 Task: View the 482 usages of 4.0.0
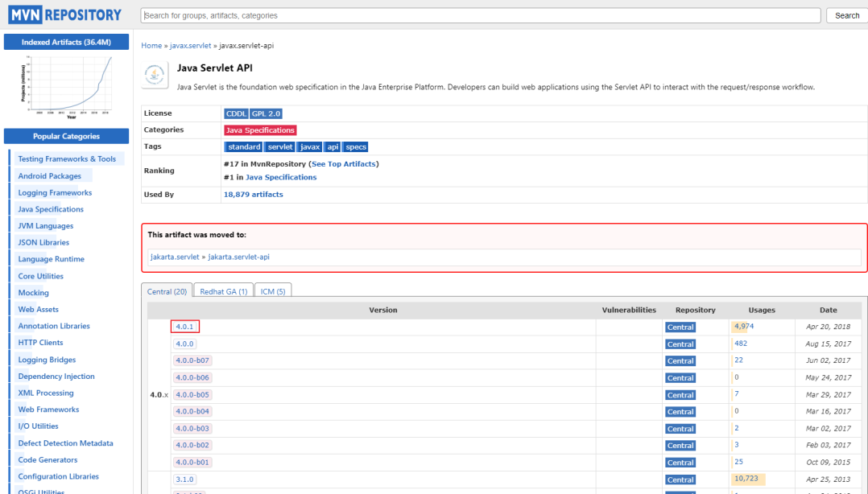click(741, 343)
